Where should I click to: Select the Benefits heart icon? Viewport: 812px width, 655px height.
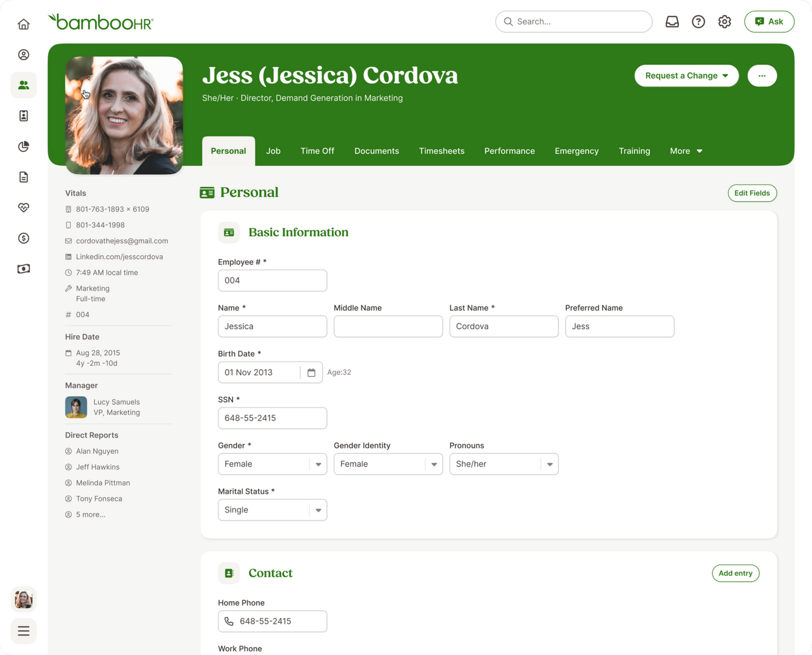[24, 208]
